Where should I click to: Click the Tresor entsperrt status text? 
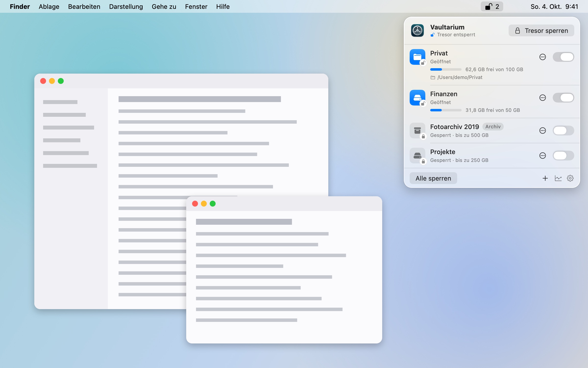[456, 35]
